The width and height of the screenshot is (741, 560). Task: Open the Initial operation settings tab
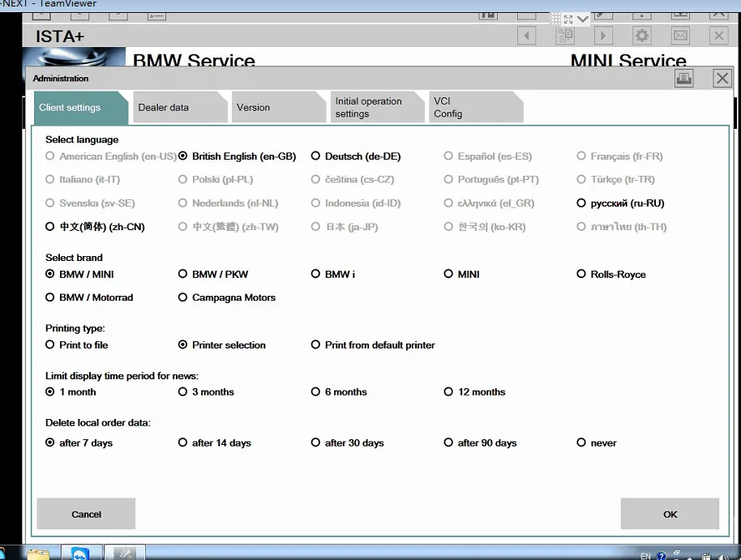377,108
